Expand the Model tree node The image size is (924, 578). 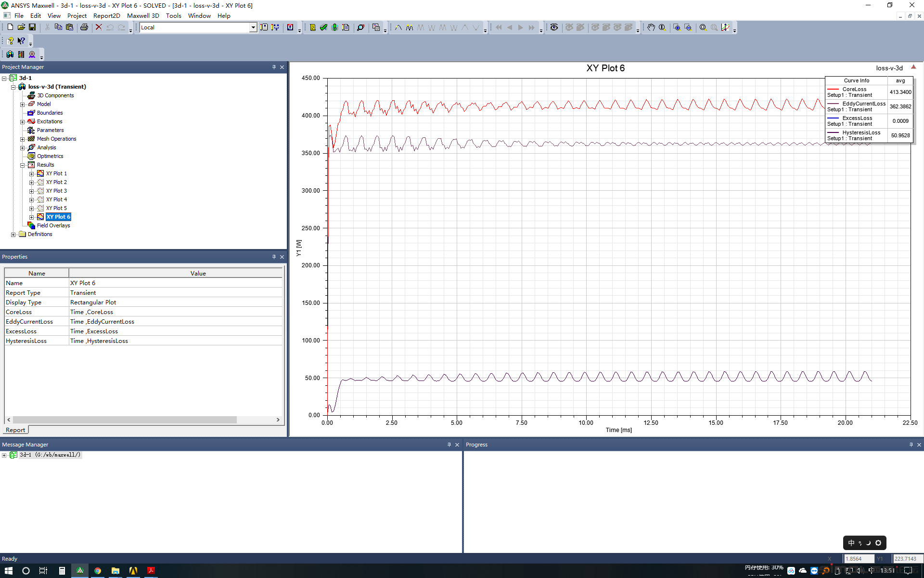point(22,104)
